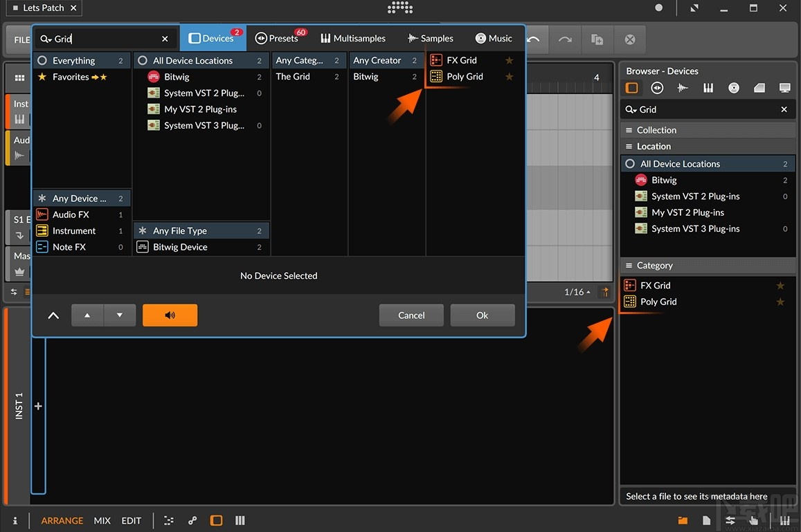The width and height of the screenshot is (801, 532).
Task: Switch to the EDIT view
Action: pyautogui.click(x=132, y=521)
